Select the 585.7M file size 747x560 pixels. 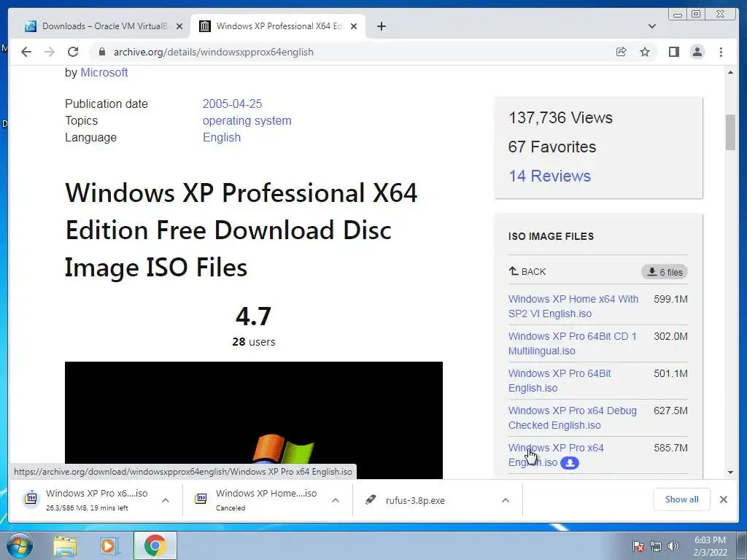point(671,448)
